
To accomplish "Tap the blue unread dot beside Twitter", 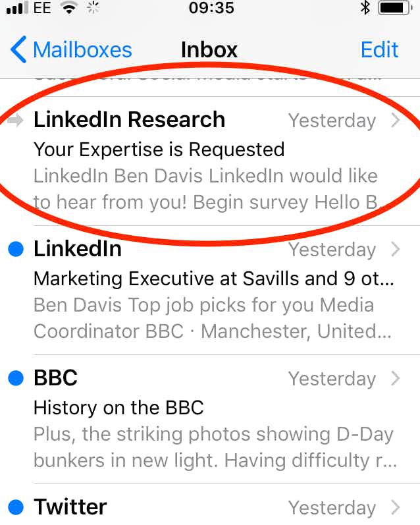I will [16, 507].
